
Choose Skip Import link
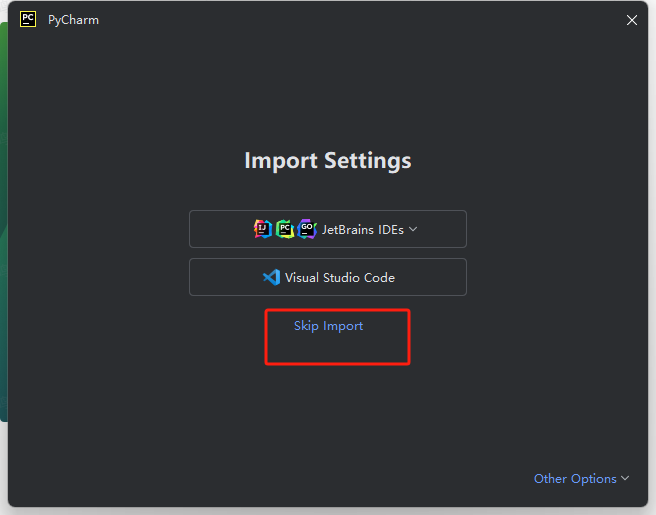tap(328, 326)
